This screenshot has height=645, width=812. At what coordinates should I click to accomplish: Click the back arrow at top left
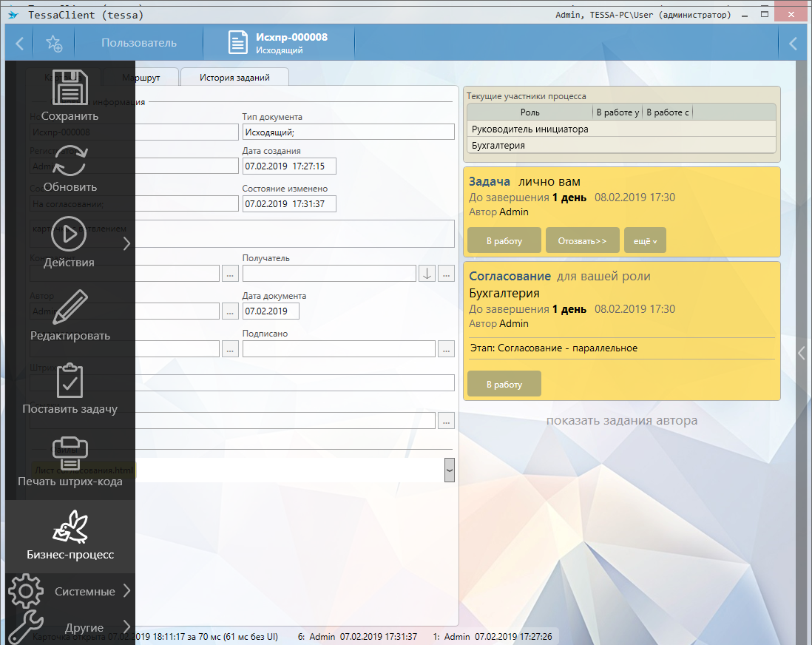coord(20,43)
